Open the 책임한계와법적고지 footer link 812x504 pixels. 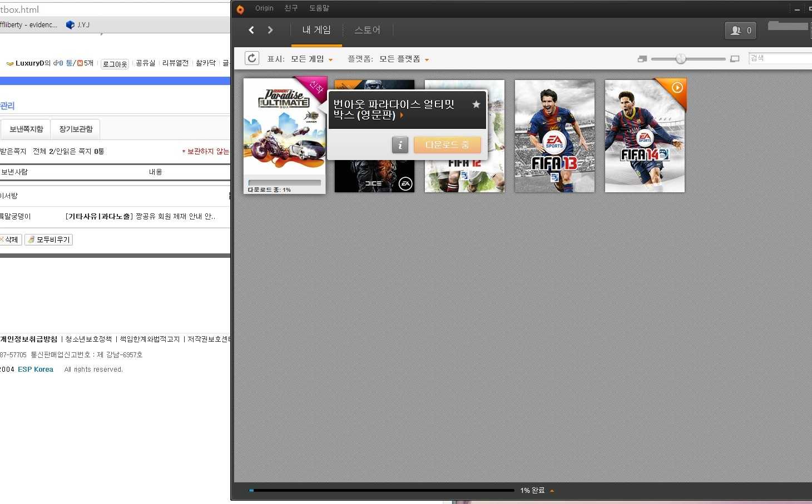(x=150, y=339)
